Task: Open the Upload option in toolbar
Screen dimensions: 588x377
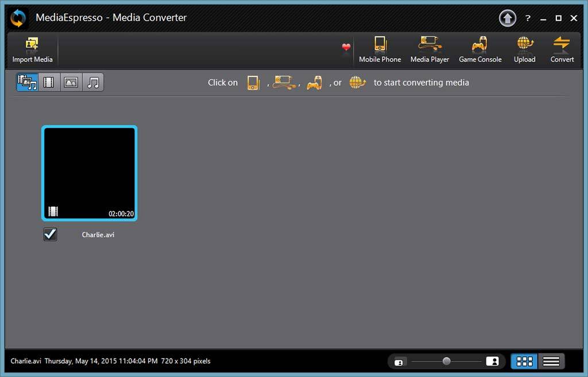Action: coord(525,49)
